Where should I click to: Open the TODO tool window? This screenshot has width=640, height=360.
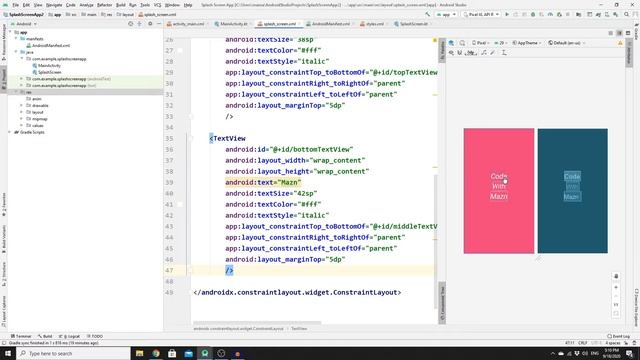(x=95, y=336)
